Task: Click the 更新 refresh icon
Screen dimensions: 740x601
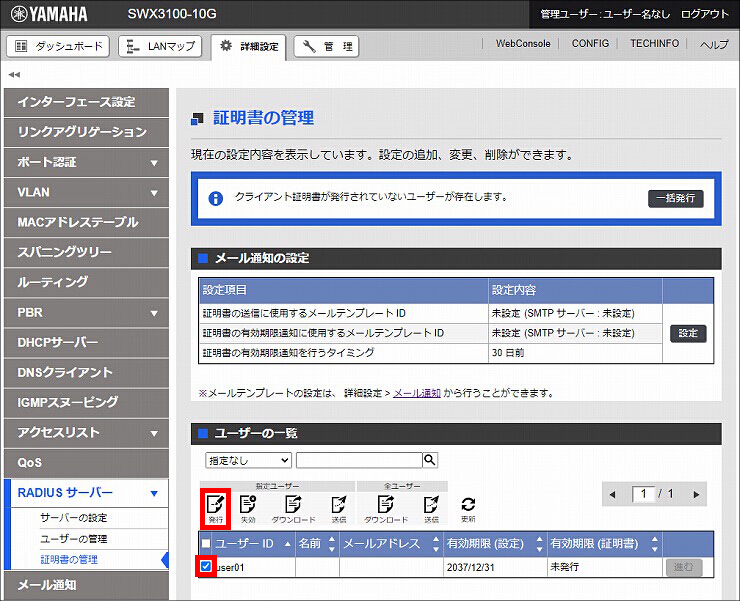Action: tap(468, 509)
